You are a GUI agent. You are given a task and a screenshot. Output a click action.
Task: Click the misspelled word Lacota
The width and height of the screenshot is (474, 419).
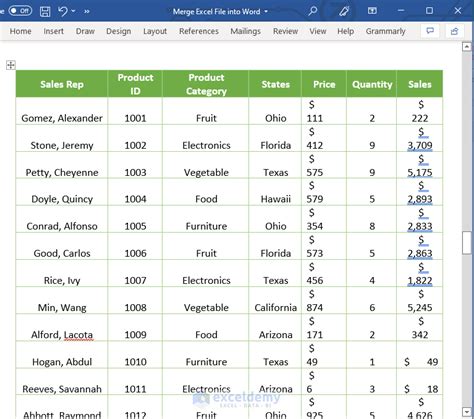tap(78, 335)
